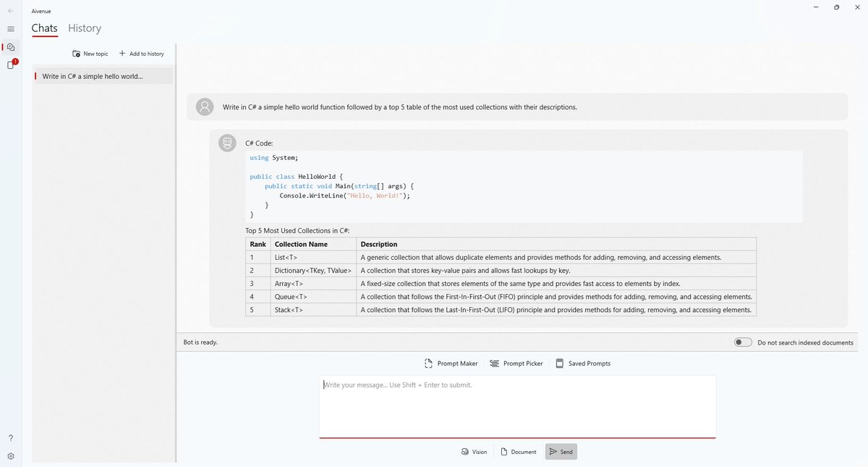This screenshot has height=467, width=868.
Task: Click the 'Dictionary<TKey, TValue>' cell
Action: (314, 270)
